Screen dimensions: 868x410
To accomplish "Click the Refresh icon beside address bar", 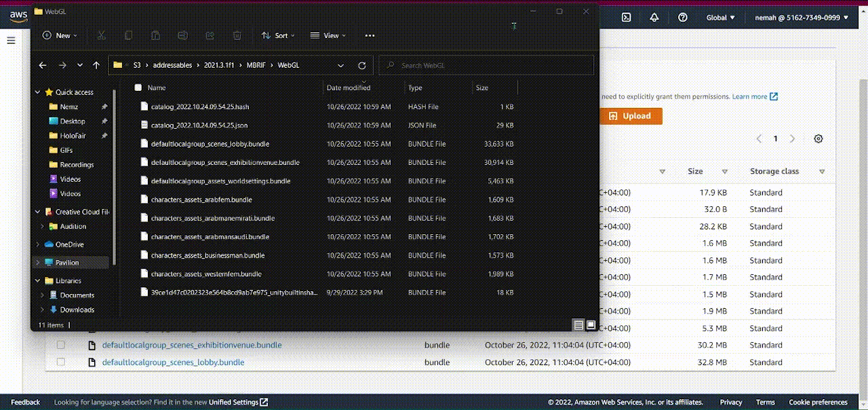I will point(361,66).
